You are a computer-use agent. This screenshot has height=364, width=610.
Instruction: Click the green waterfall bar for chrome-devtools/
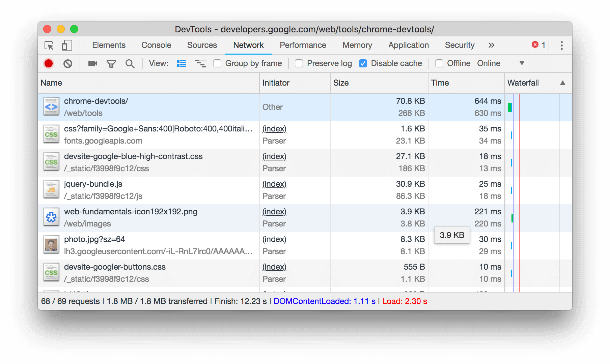pyautogui.click(x=510, y=108)
